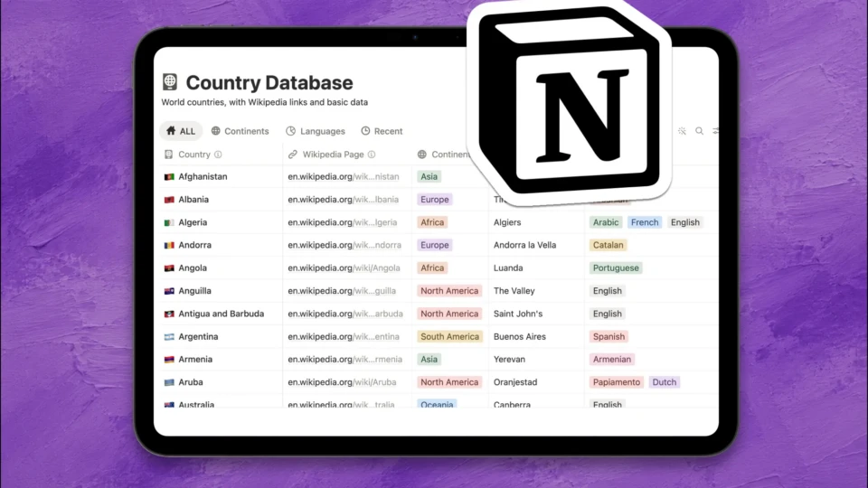Click the Antigua and Barbuda flag icon
Image resolution: width=868 pixels, height=488 pixels.
(169, 314)
